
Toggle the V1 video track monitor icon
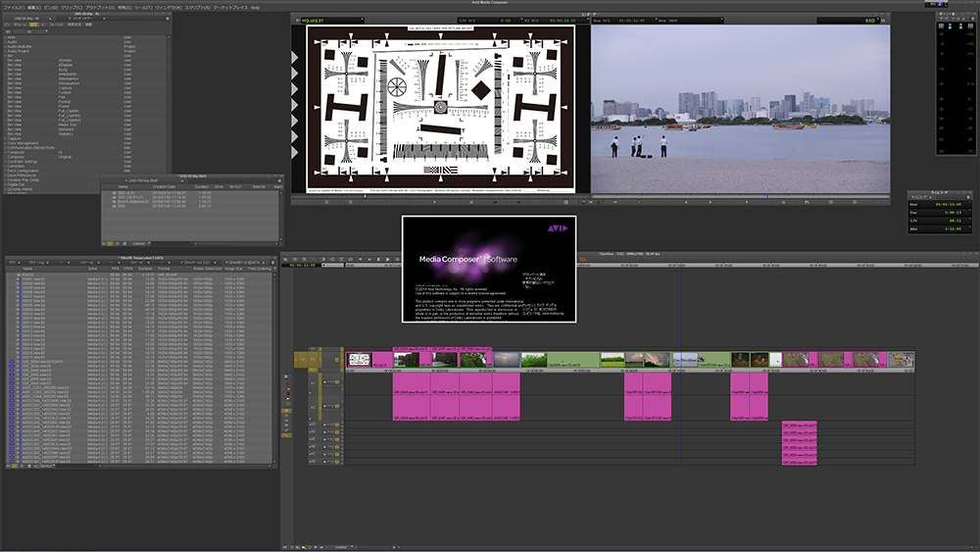(x=337, y=360)
